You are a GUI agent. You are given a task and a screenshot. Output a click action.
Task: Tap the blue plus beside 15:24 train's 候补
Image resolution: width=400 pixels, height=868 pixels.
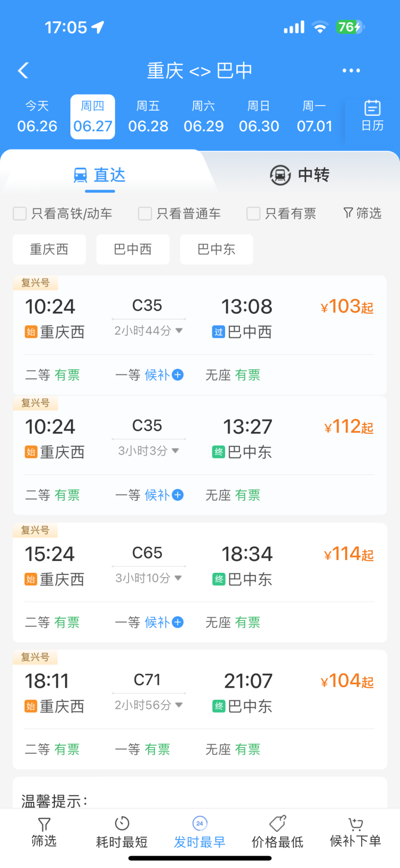coord(178,622)
